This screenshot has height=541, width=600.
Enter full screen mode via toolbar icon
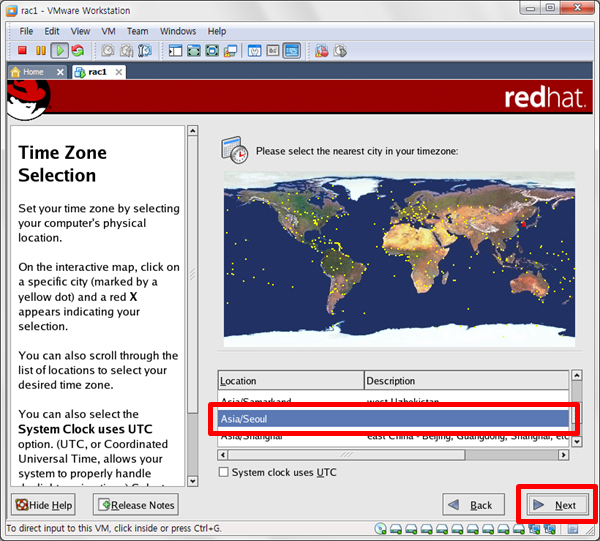pos(212,51)
